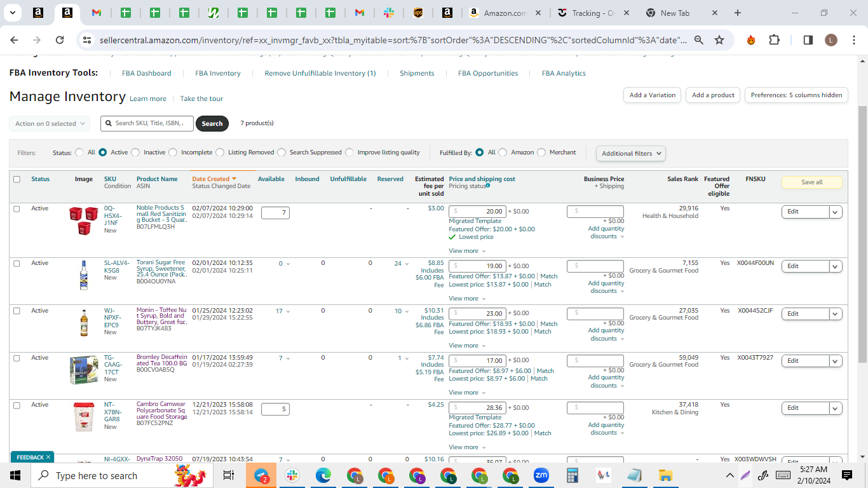Open the Learn more link
Viewport: 868px width, 488px height.
click(148, 99)
